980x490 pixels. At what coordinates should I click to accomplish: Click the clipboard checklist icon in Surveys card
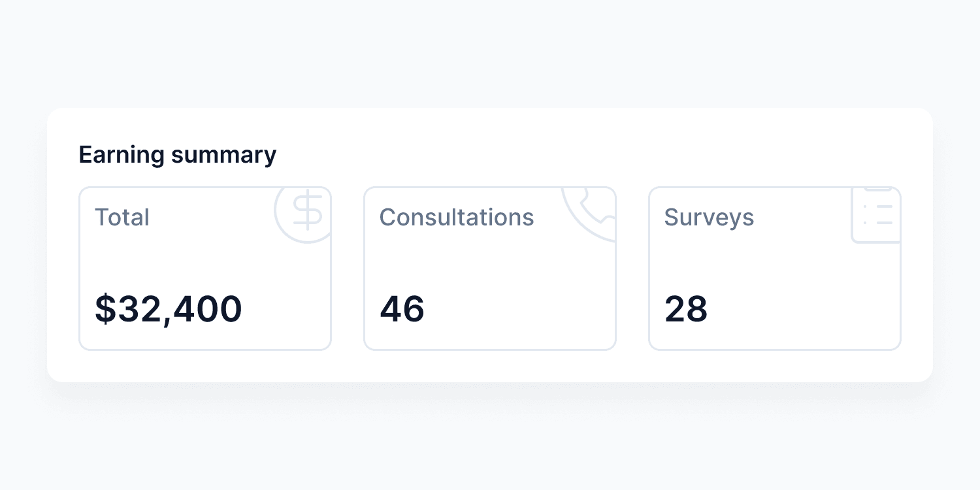[878, 214]
